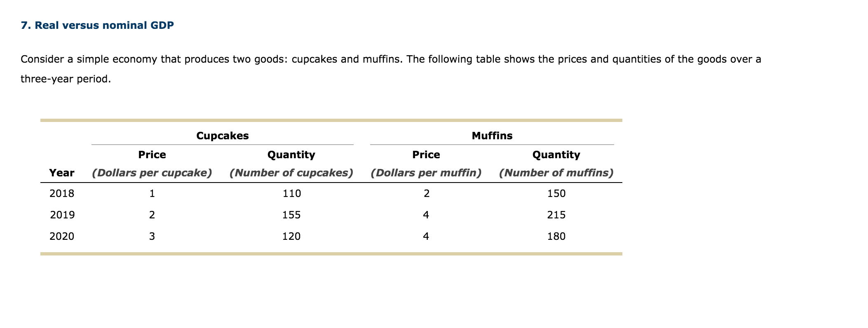
Task: Click '(Number of cupcakes)' quantity subheader
Action: click(291, 173)
